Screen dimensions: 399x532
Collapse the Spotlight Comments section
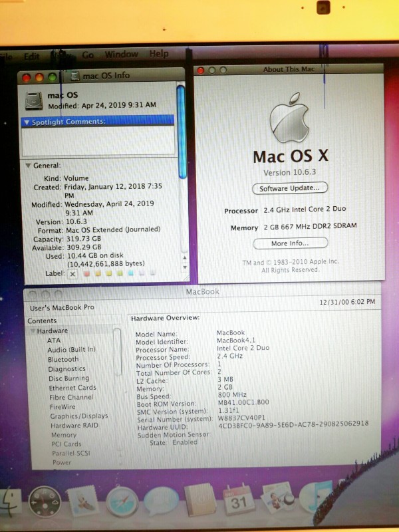tap(27, 122)
